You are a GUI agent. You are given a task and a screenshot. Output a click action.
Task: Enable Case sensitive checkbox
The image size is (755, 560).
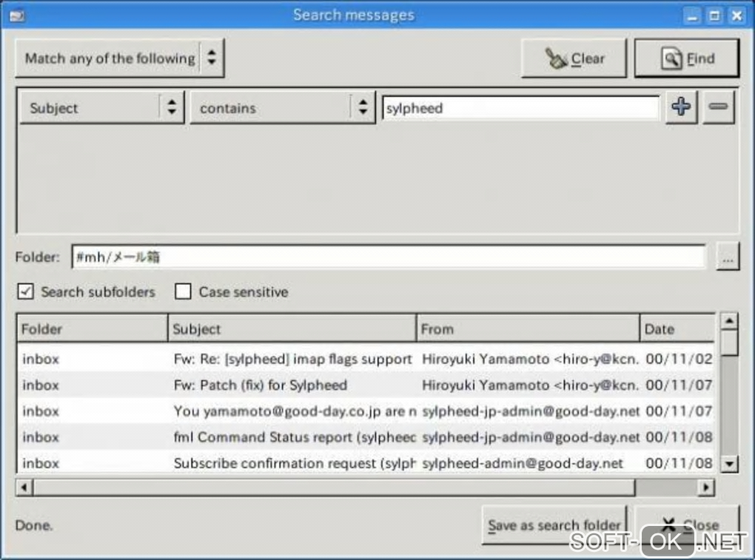click(183, 291)
